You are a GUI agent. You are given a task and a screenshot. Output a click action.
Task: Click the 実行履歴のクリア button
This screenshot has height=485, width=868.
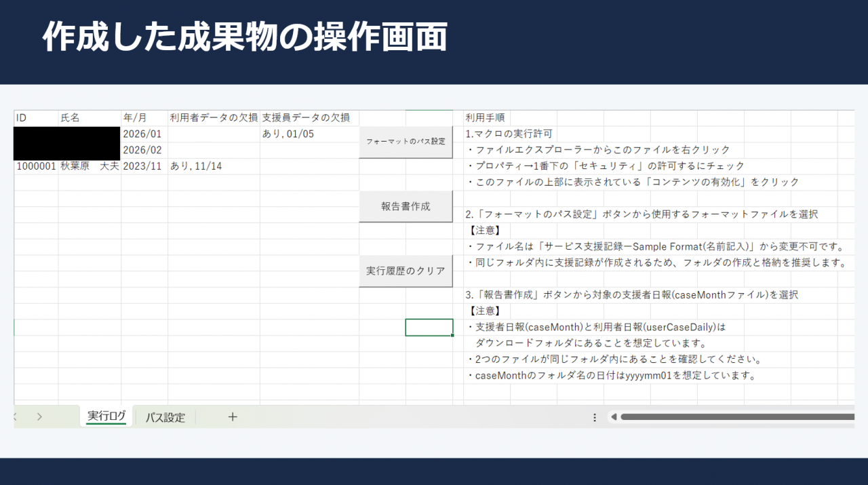point(406,271)
